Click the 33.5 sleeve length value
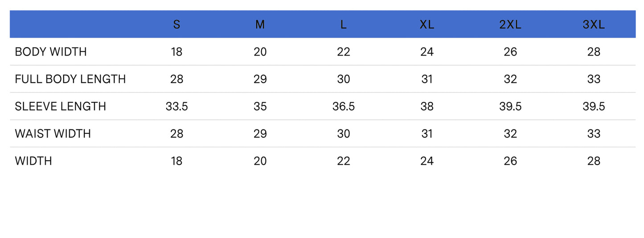The image size is (644, 238). point(176,106)
